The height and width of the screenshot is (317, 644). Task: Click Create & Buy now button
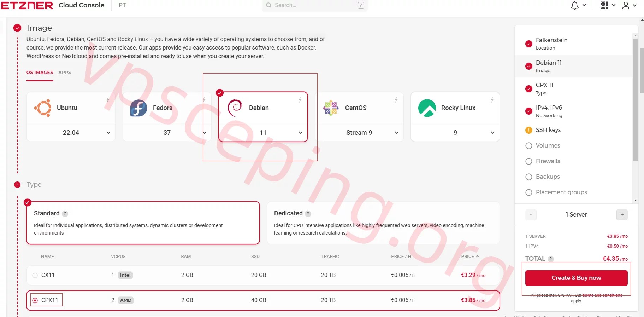[x=577, y=278]
